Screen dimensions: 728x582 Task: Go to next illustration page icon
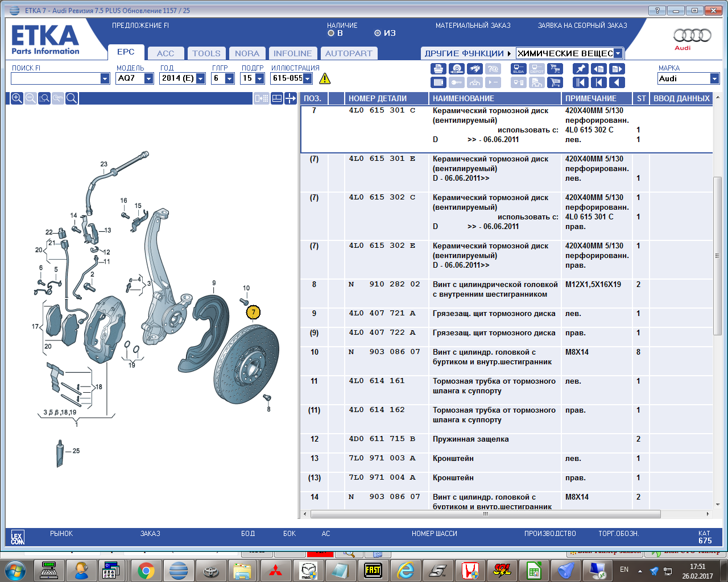[x=617, y=69]
